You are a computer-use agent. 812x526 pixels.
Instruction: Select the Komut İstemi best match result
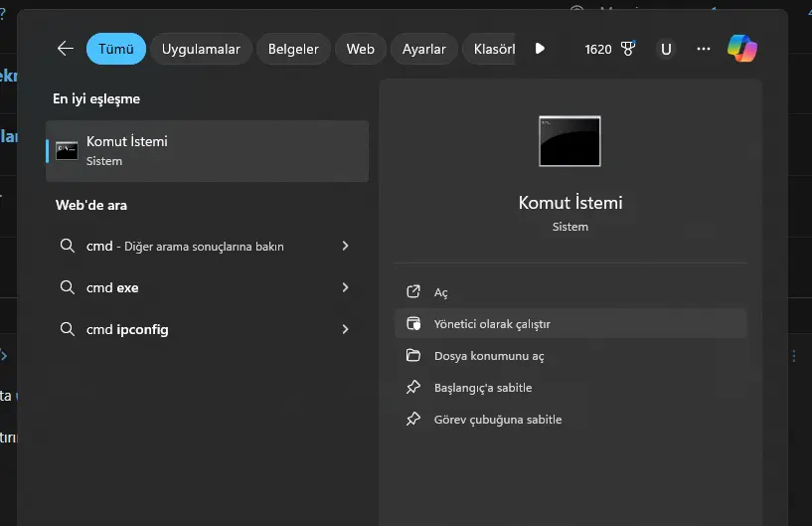pos(207,151)
